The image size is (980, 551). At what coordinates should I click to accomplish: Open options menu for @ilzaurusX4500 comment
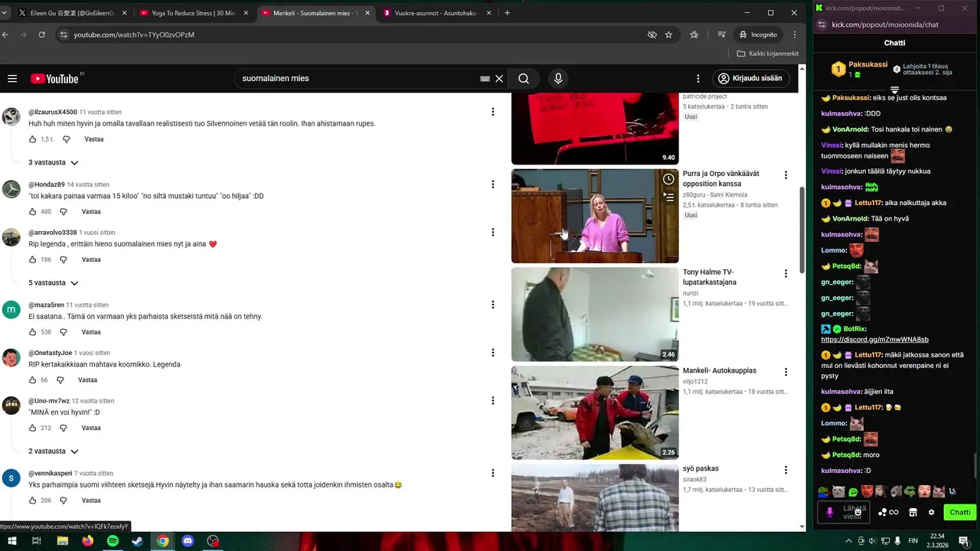492,112
